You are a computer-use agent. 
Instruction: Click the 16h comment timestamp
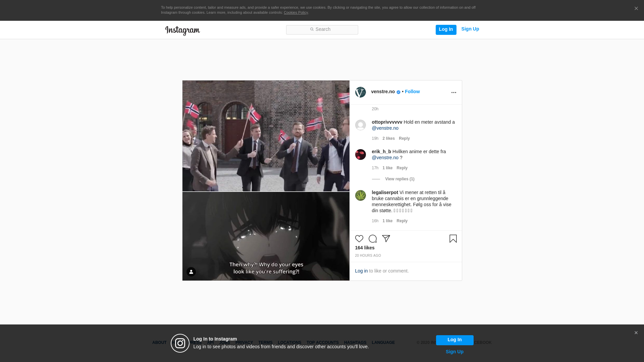375,221
